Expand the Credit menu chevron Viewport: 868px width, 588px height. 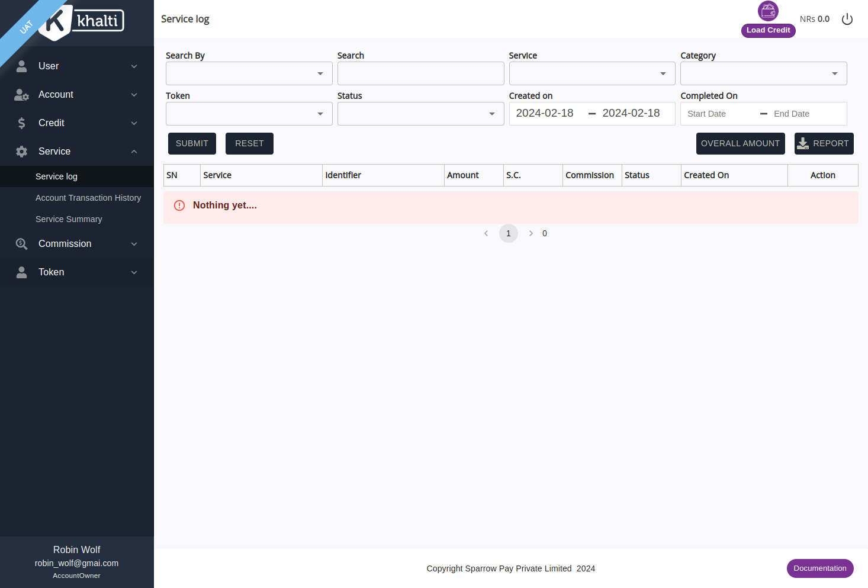coord(134,123)
